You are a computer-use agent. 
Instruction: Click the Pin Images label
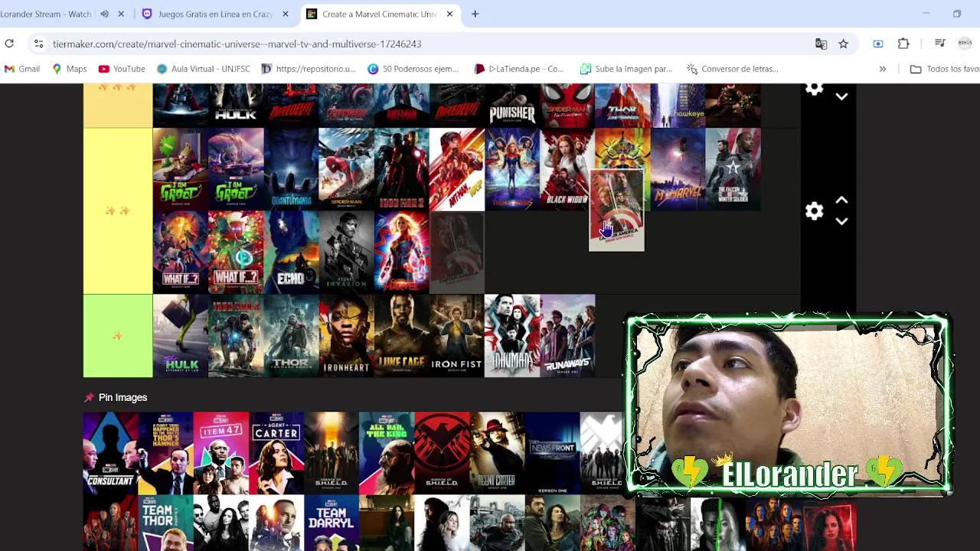122,398
